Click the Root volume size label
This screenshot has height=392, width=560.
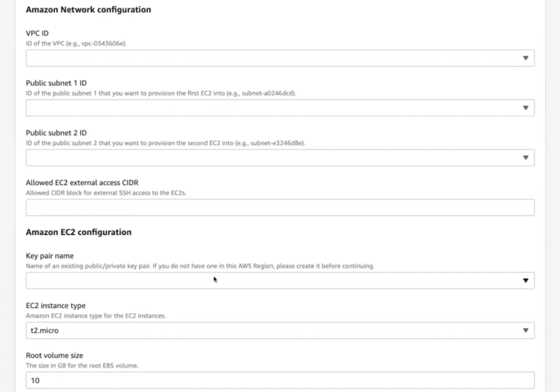tap(54, 355)
